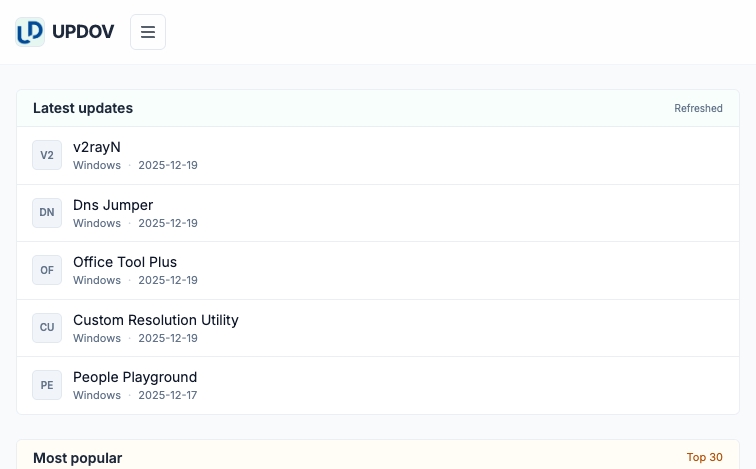Click the Windows label under v2rayN
Viewport: 756px width, 469px height.
[97, 165]
